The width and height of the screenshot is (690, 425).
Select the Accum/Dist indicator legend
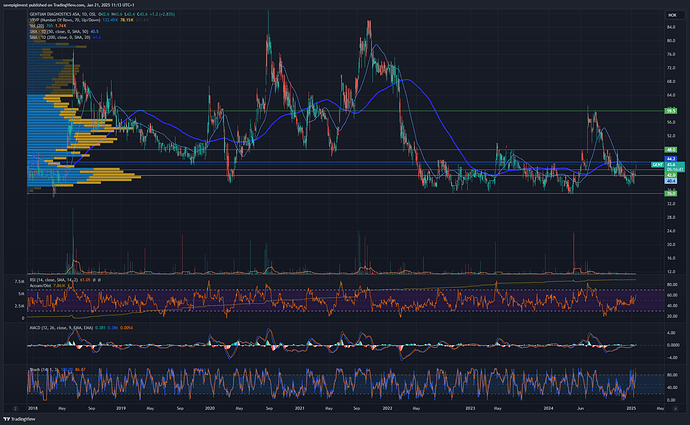point(41,286)
